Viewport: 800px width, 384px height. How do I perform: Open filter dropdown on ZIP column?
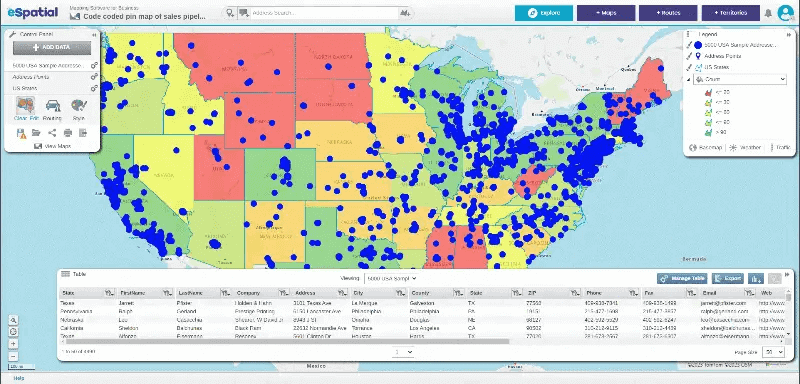point(574,293)
